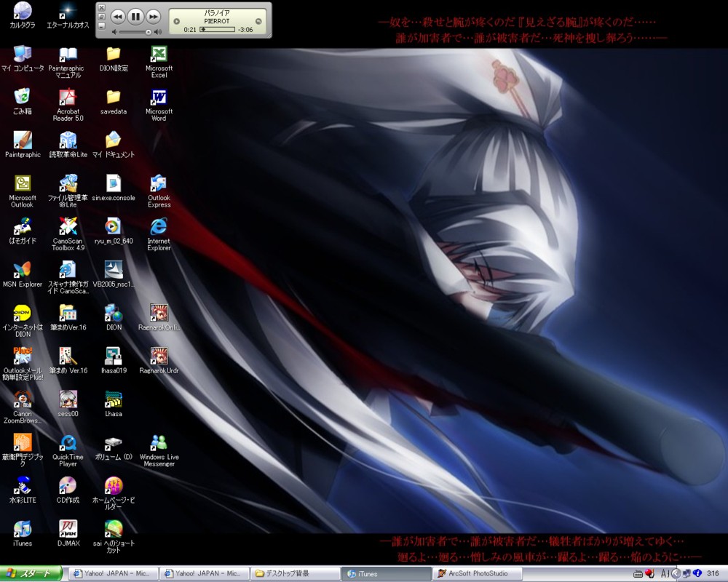Skip to next track in mini player
Viewport: 728px width, 582px height.
(153, 17)
